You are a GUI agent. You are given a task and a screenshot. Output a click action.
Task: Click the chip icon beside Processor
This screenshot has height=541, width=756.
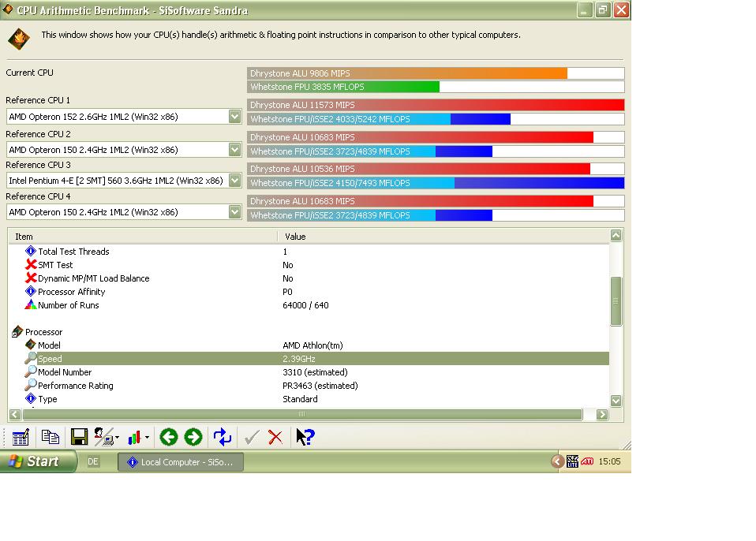coord(17,331)
